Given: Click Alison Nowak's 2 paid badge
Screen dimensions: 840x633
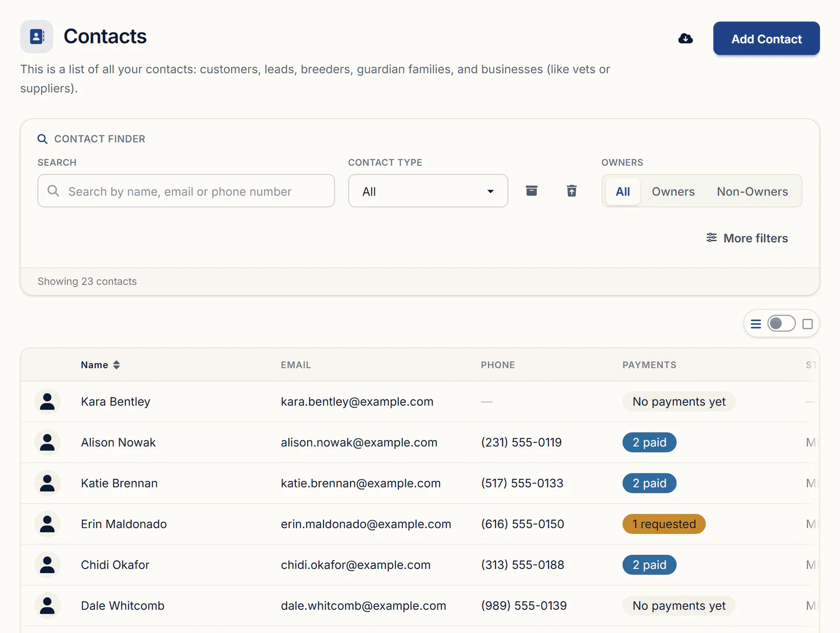Looking at the screenshot, I should coord(649,442).
